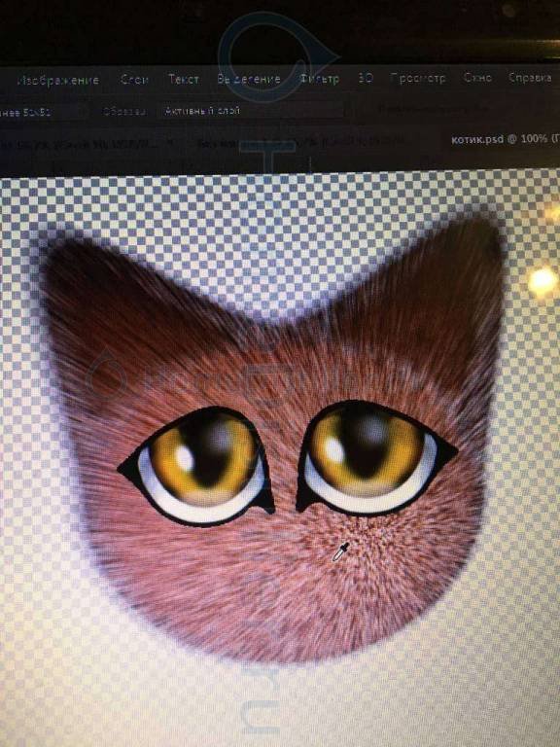Switch to the middle document tab
560x747 pixels.
point(300,141)
